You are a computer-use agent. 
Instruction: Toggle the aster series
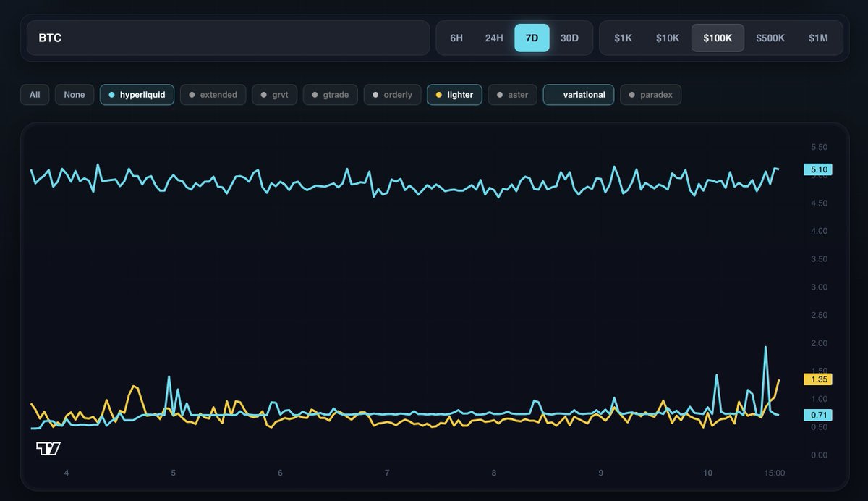pos(513,95)
